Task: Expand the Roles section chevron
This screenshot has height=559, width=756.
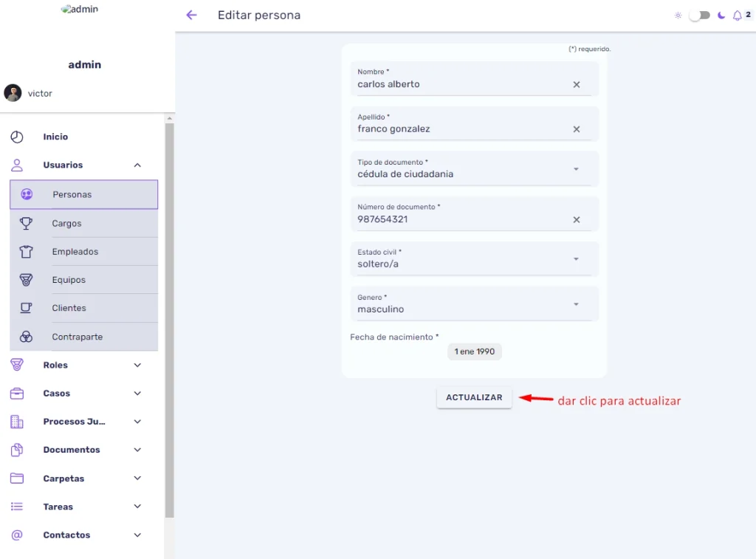Action: (x=137, y=365)
